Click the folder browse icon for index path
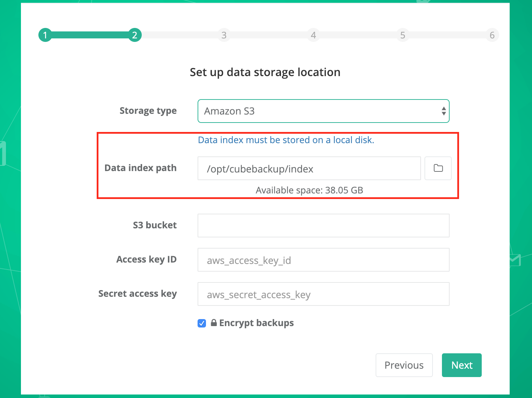 click(438, 168)
